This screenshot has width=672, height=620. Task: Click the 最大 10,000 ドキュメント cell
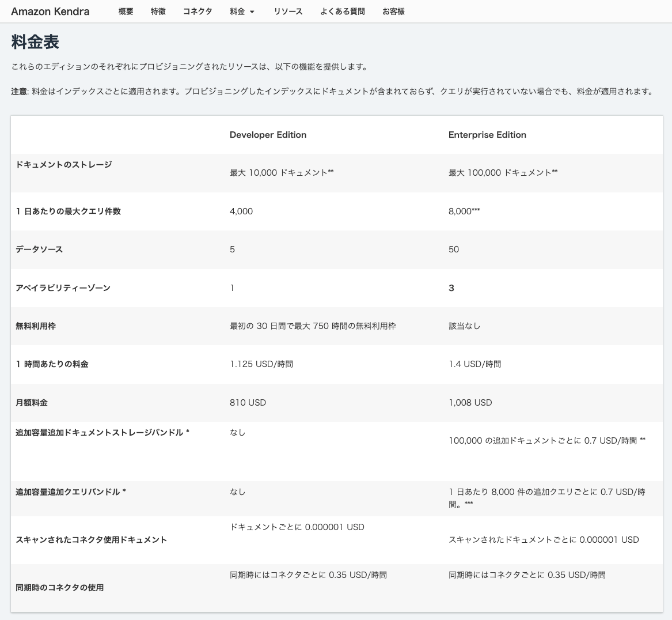pyautogui.click(x=282, y=173)
